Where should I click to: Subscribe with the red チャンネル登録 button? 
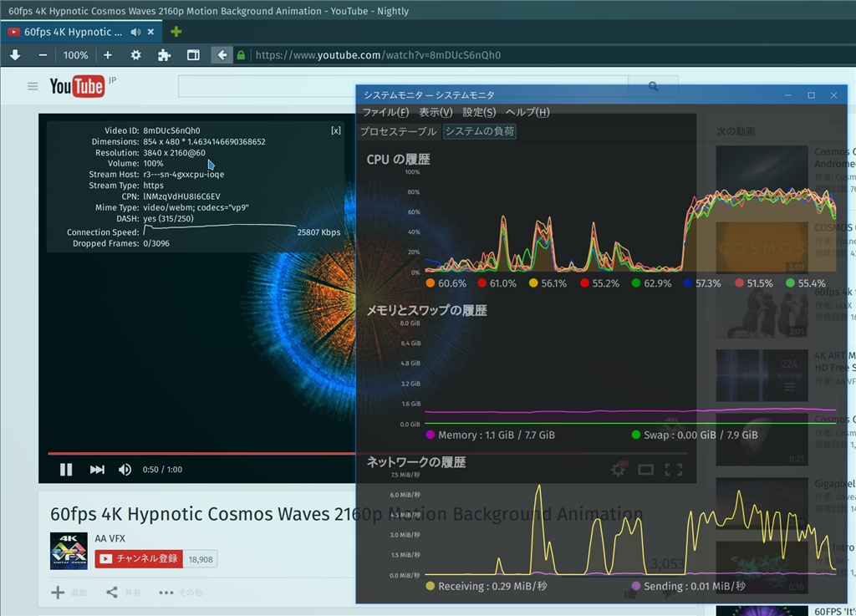(139, 558)
